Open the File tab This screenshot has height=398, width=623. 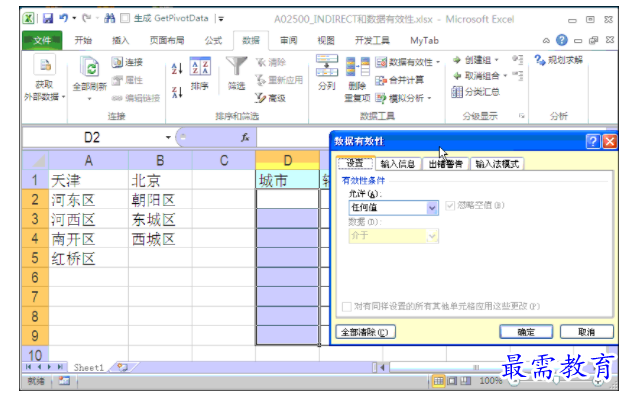coord(42,40)
